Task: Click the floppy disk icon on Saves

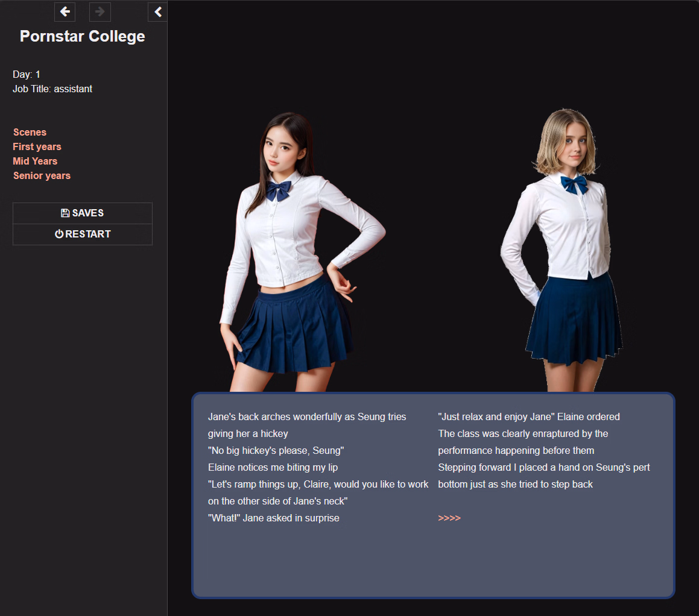Action: pos(65,213)
